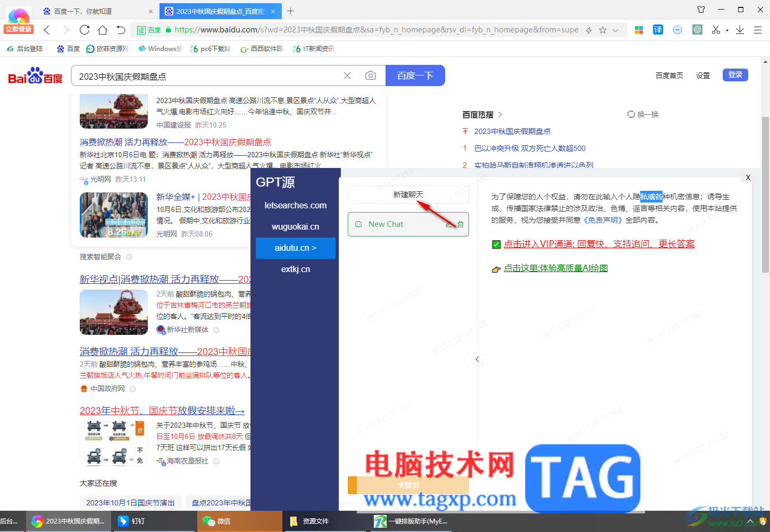This screenshot has width=770, height=532.
Task: Start the scissors screenshot tool
Action: (716, 30)
